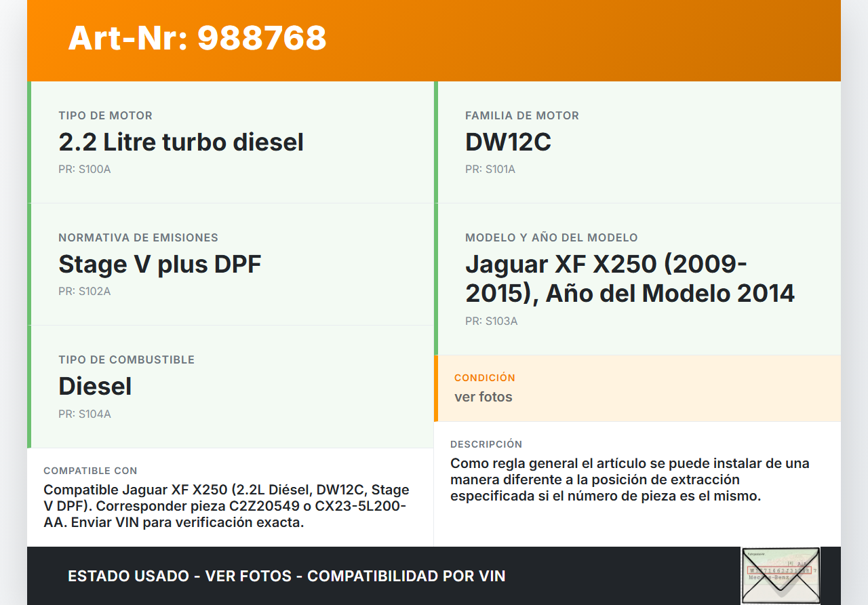
Task: Select the Stage V plus DPF value
Action: 160,265
